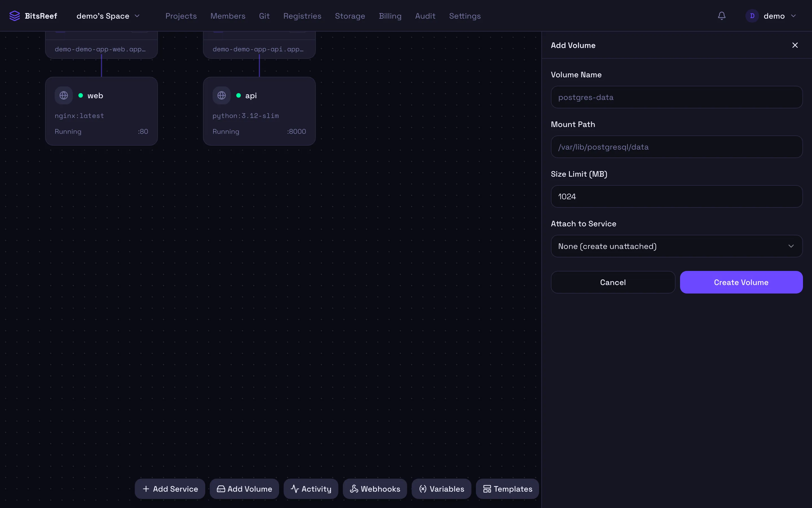Image resolution: width=812 pixels, height=508 pixels.
Task: Navigate to Registries
Action: [x=302, y=16]
